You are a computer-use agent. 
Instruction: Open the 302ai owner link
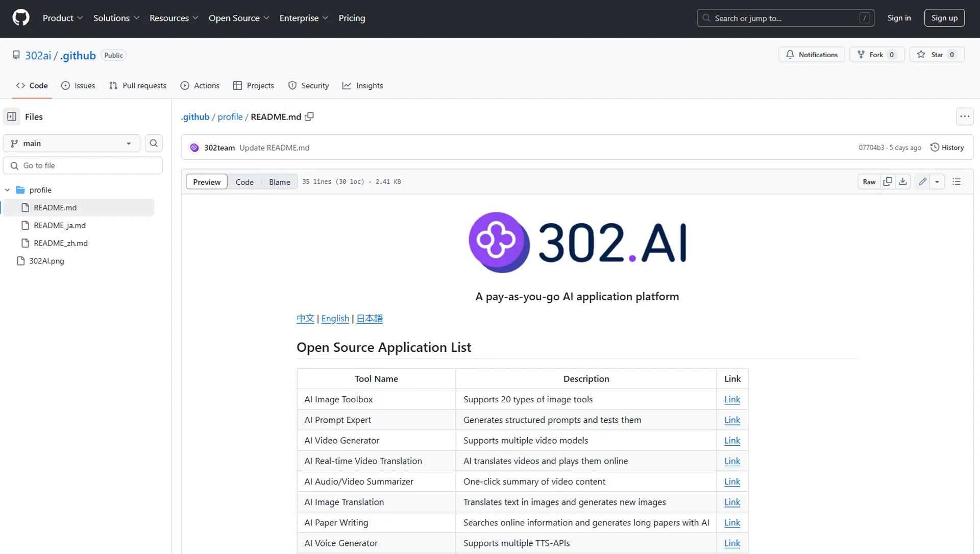(x=38, y=56)
